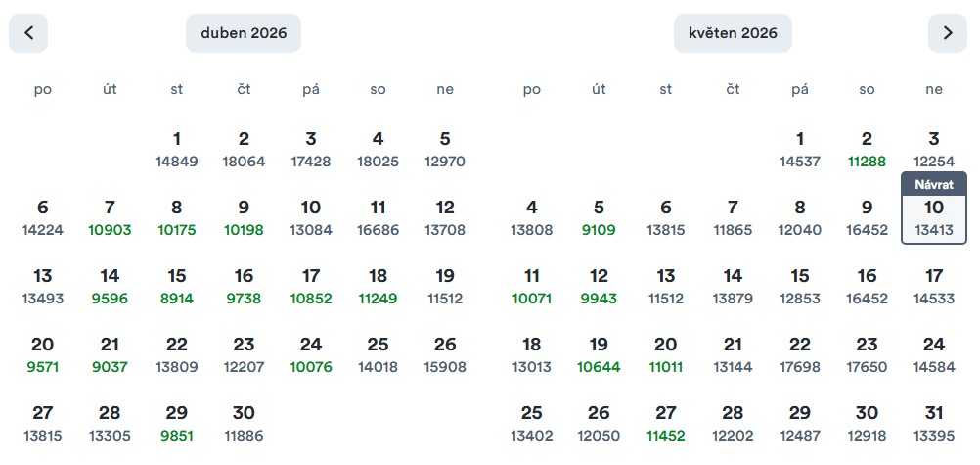Image resolution: width=980 pixels, height=465 pixels.
Task: Select the highlighted return date 10 May
Action: [x=934, y=218]
